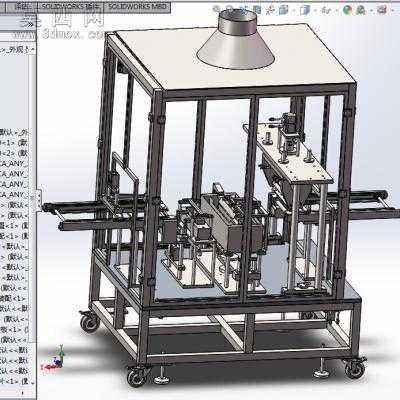Open the SOLIDWORKS MBD tab
400x400 pixels.
pos(137,6)
